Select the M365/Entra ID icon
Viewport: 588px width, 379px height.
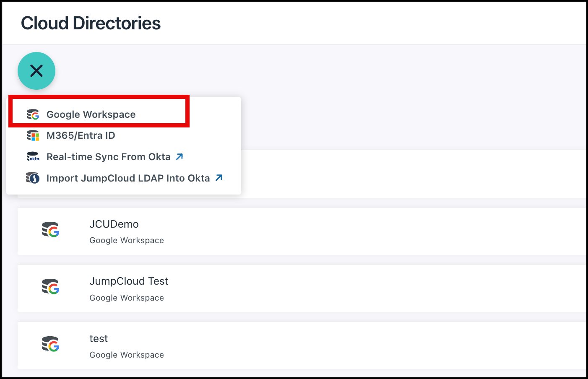coord(33,135)
